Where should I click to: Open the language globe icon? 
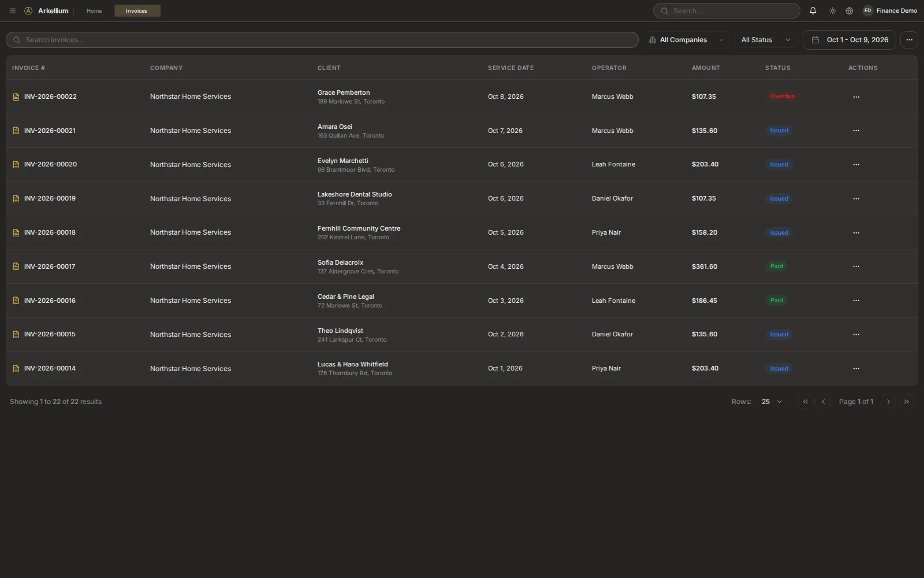849,11
